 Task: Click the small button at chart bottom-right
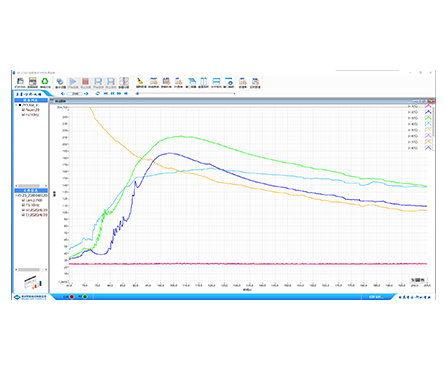tap(418, 280)
